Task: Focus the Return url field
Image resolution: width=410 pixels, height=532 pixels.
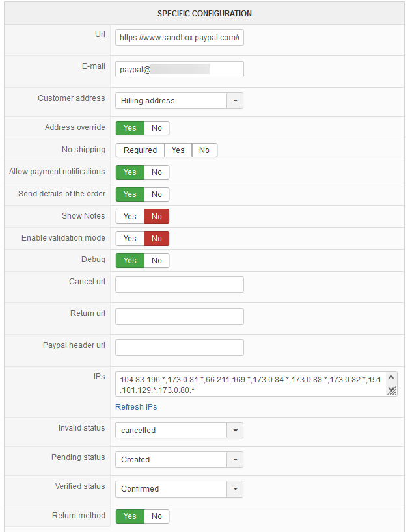Action: pos(179,317)
